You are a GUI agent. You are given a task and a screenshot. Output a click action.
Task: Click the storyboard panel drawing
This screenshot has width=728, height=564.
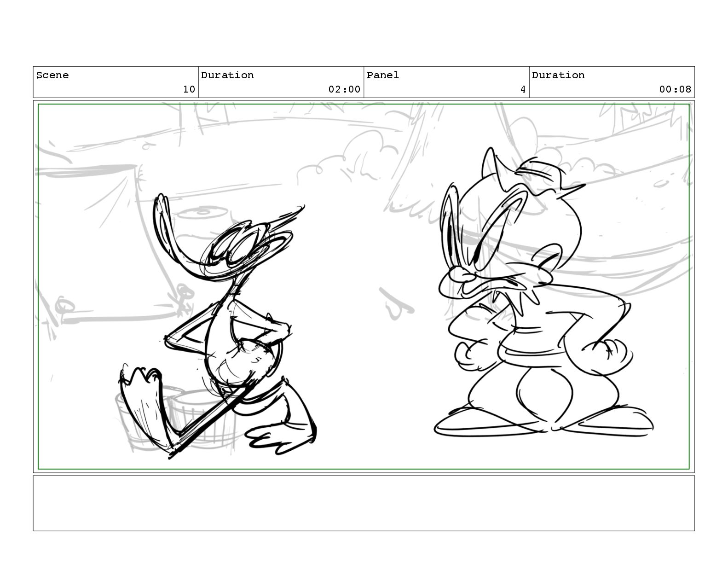click(x=364, y=287)
